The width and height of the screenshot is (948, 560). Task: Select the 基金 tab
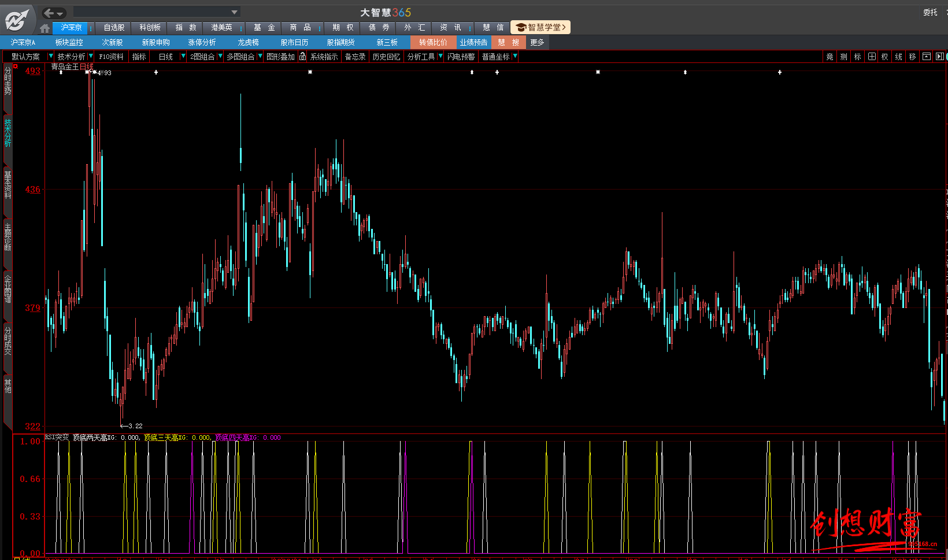click(x=264, y=27)
